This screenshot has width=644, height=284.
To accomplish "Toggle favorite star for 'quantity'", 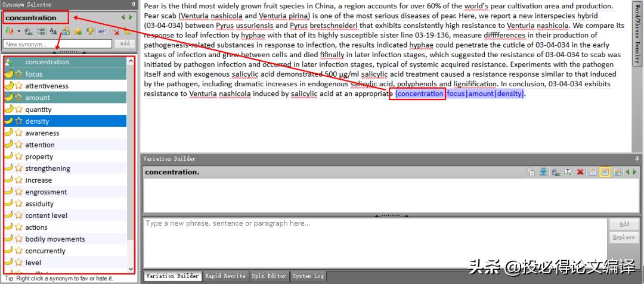I will (18, 110).
